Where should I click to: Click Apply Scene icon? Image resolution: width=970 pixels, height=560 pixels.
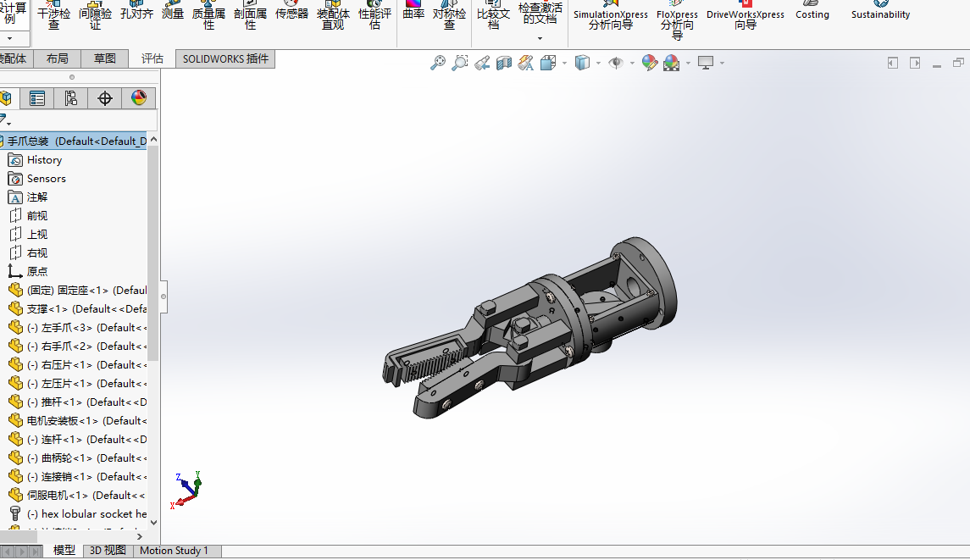[x=671, y=63]
